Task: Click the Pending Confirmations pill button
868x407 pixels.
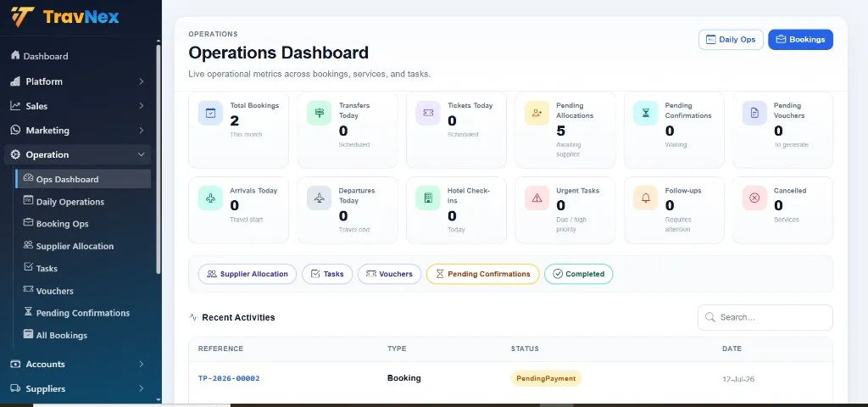Action: pos(482,274)
